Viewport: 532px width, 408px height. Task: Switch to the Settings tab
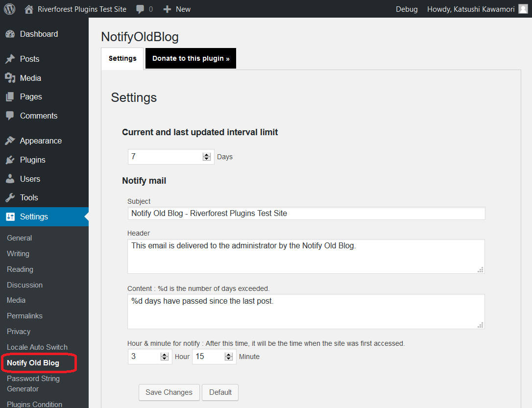[122, 58]
